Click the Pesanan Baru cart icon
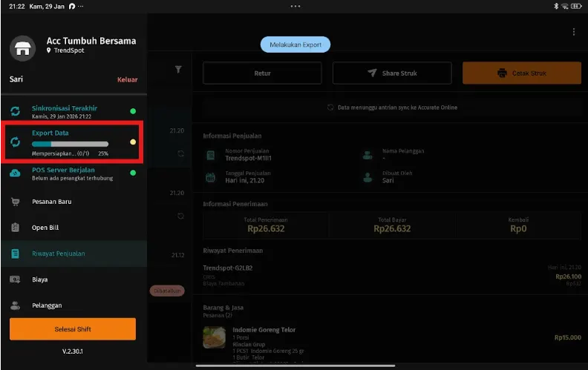The width and height of the screenshot is (588, 370). click(15, 202)
